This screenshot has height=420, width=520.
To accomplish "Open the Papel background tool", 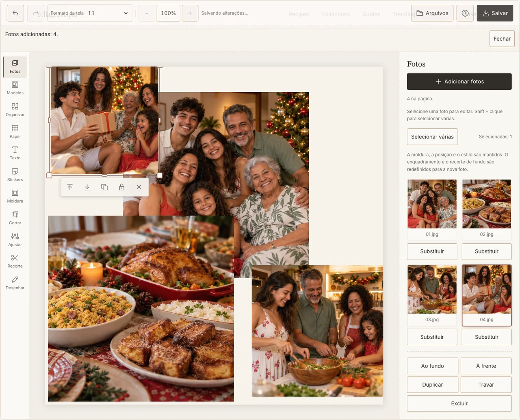I will point(15,132).
